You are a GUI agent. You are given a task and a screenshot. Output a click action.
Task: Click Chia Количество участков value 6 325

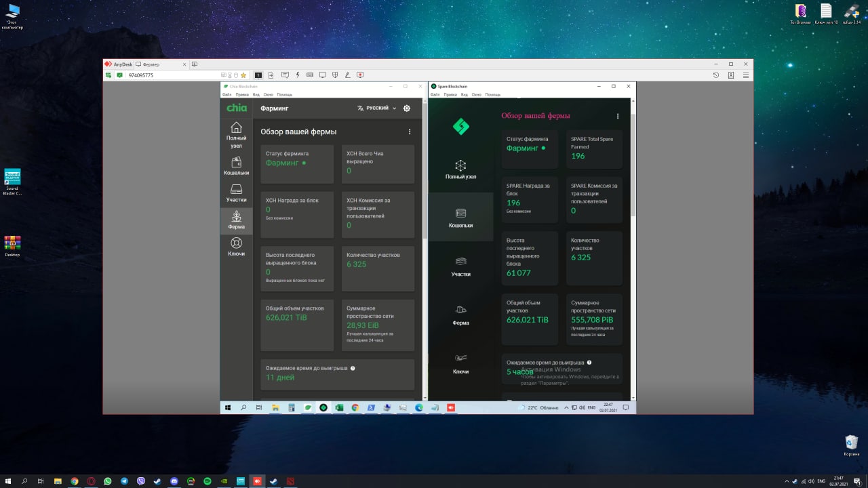coord(356,264)
